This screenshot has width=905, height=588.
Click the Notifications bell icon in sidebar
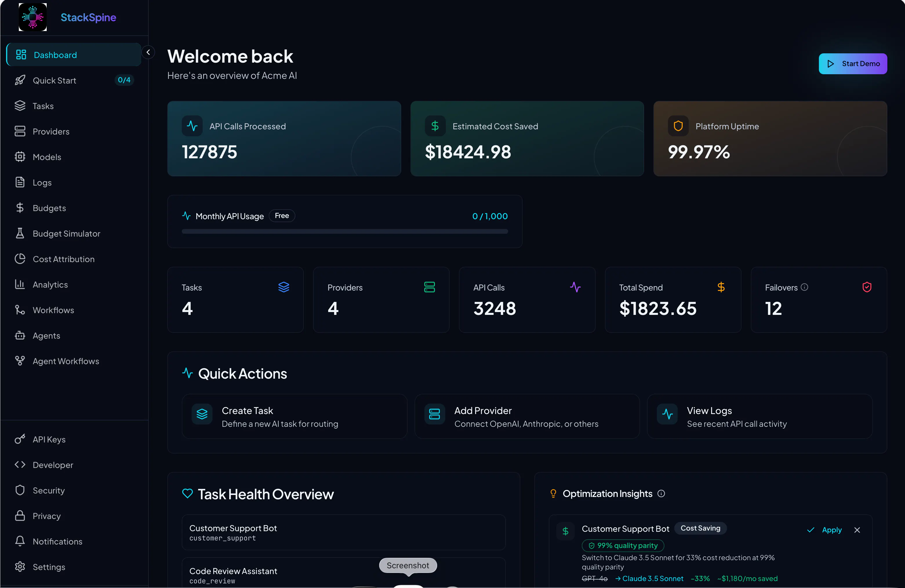tap(20, 541)
